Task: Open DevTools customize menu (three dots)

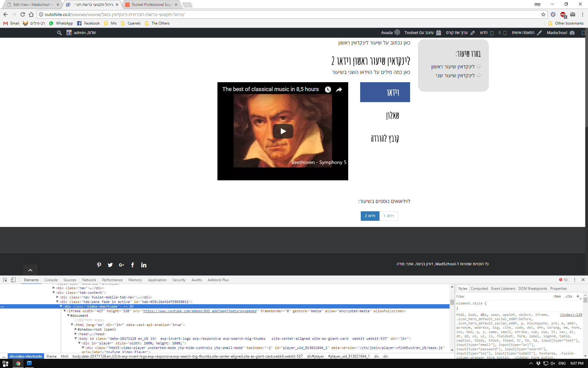Action: (x=575, y=280)
